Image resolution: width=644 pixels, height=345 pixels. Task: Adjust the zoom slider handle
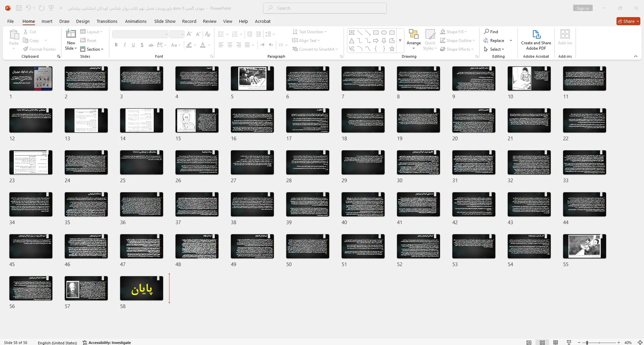tap(587, 343)
